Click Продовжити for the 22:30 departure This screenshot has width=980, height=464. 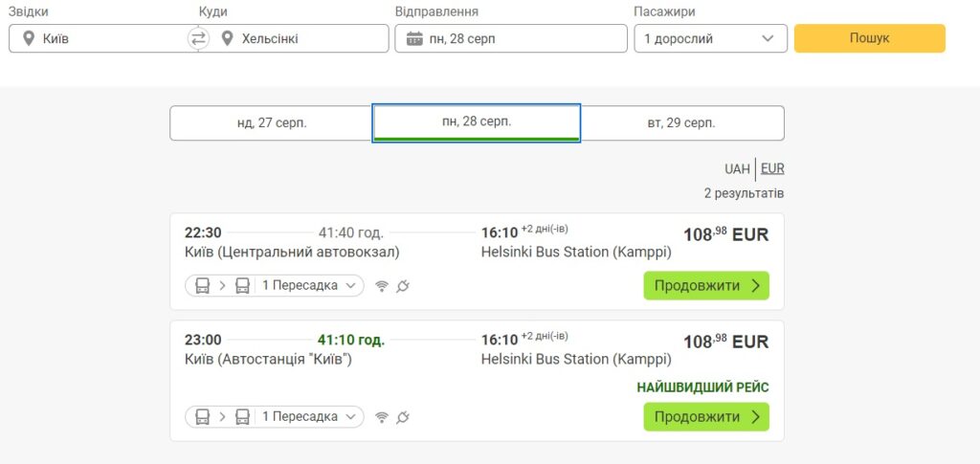[x=705, y=285]
